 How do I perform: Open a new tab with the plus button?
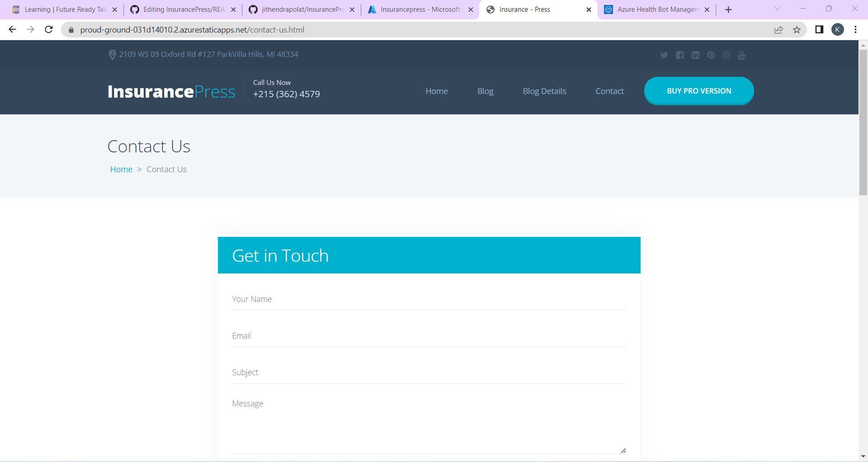[x=728, y=9]
